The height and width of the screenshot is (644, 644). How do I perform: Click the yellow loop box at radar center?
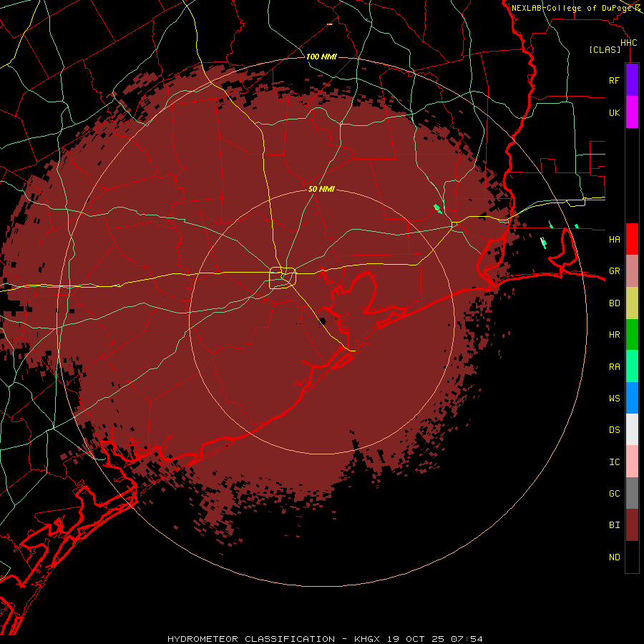click(283, 278)
